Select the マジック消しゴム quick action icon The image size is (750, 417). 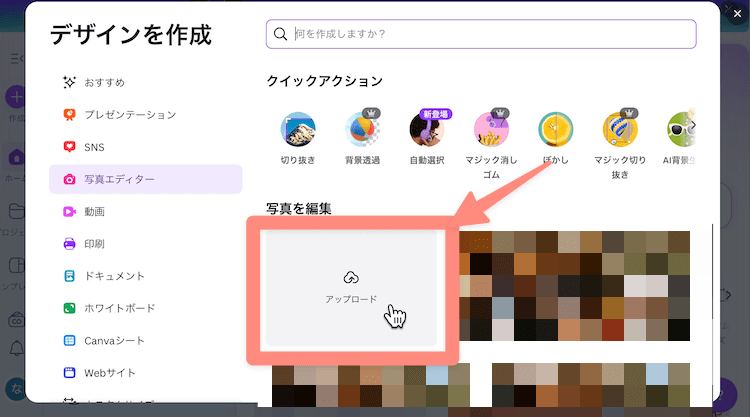tap(491, 129)
